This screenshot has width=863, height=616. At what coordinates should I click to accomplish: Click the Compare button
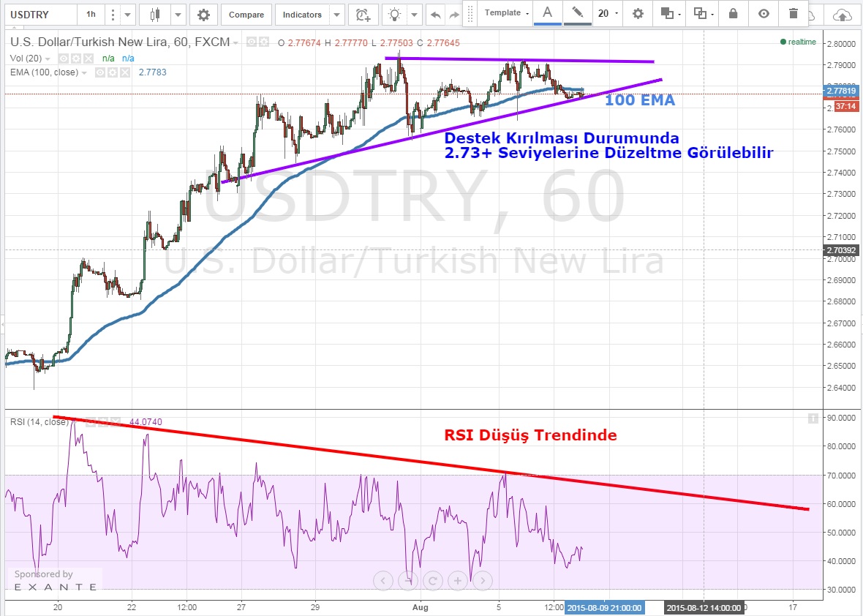click(x=246, y=15)
